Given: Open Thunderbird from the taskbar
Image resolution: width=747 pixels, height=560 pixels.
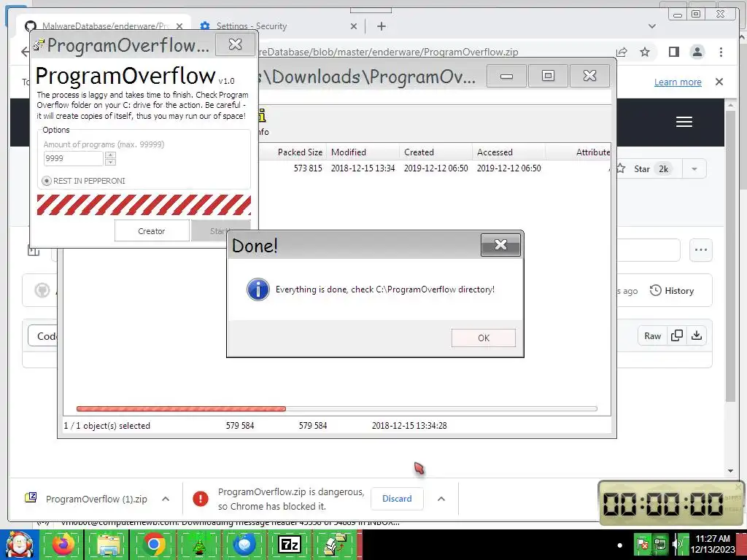Looking at the screenshot, I should click(x=244, y=545).
